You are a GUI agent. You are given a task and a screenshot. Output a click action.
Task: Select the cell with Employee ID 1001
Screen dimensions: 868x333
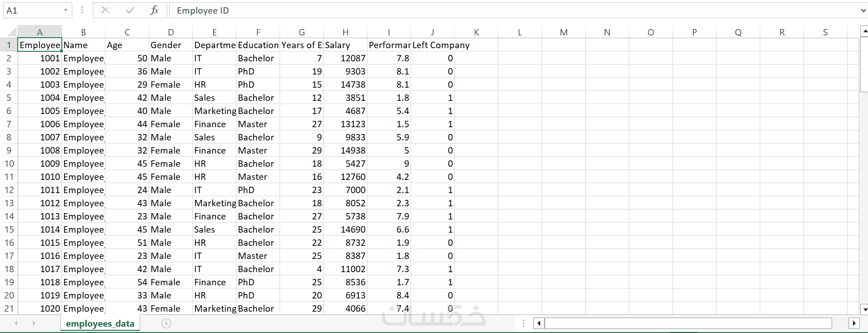[x=40, y=58]
